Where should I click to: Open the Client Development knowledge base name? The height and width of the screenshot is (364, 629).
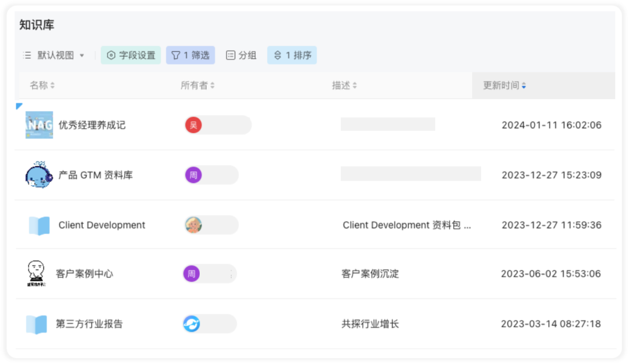102,225
